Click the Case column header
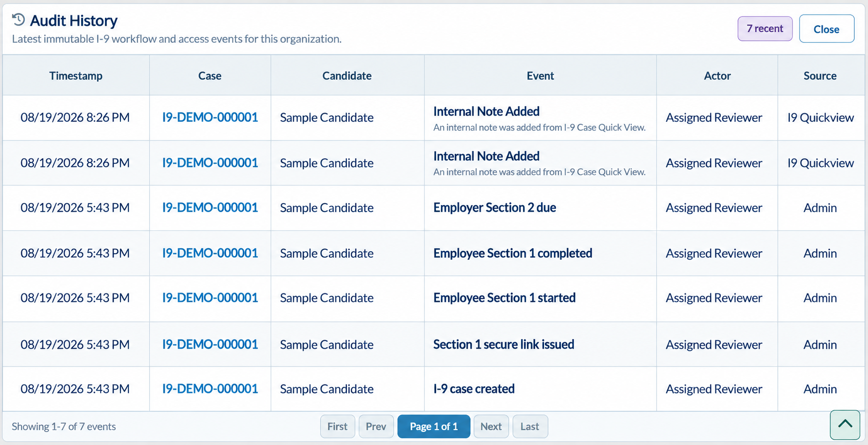The height and width of the screenshot is (445, 868). [x=210, y=76]
